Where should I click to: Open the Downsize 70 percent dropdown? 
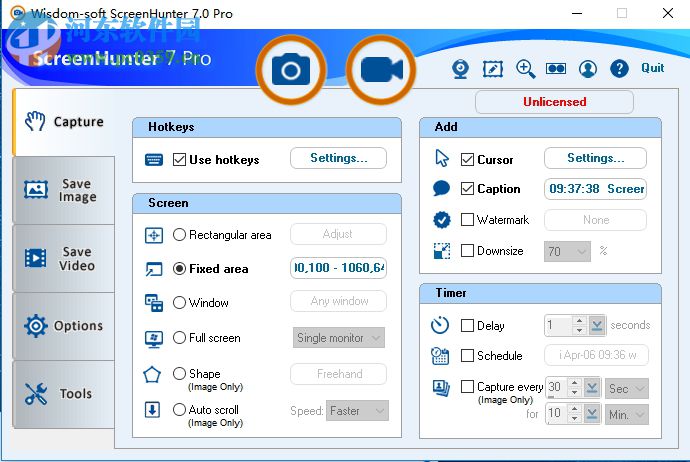point(567,251)
